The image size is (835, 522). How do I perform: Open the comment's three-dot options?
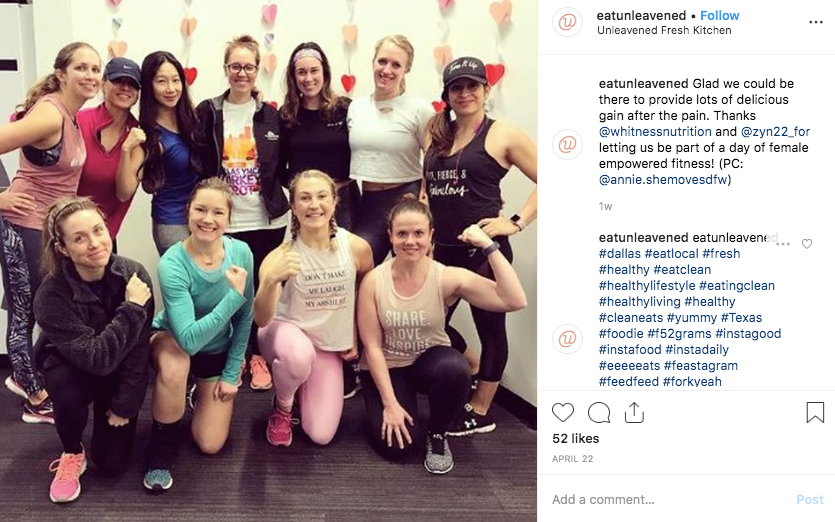pyautogui.click(x=783, y=243)
